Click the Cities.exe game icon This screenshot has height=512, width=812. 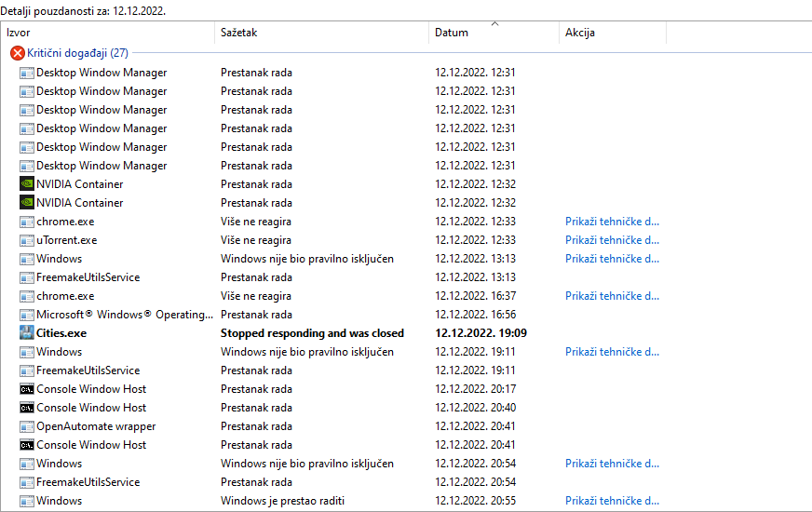click(26, 333)
